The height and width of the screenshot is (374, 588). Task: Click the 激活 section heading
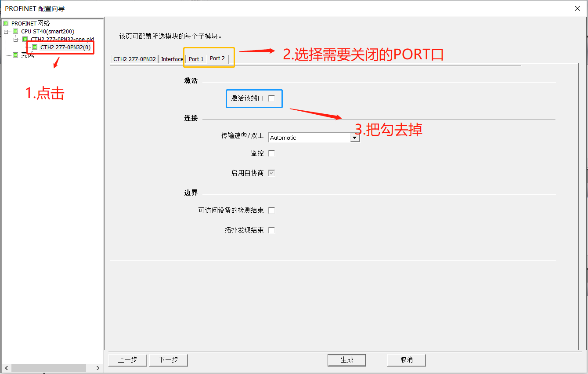(x=191, y=81)
